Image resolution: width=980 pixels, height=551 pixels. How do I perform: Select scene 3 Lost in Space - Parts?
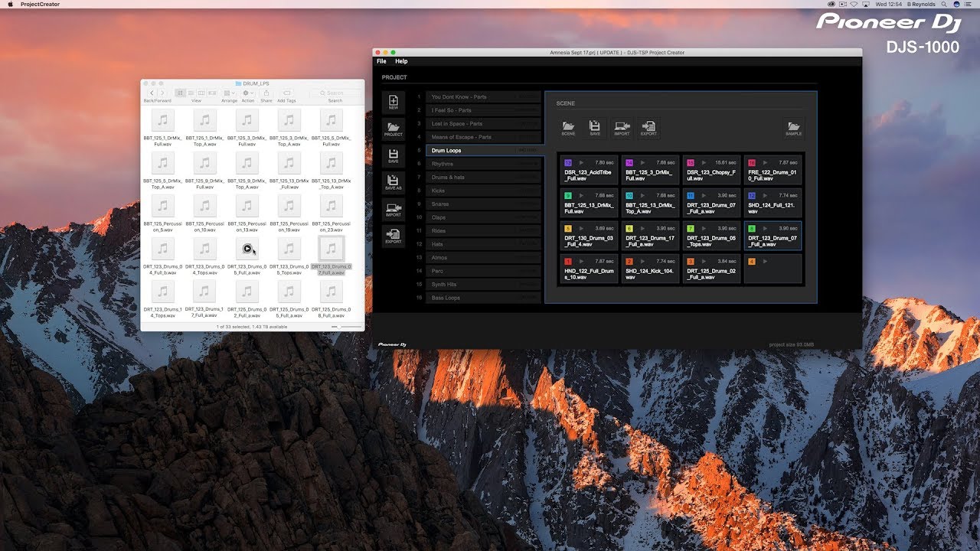484,124
